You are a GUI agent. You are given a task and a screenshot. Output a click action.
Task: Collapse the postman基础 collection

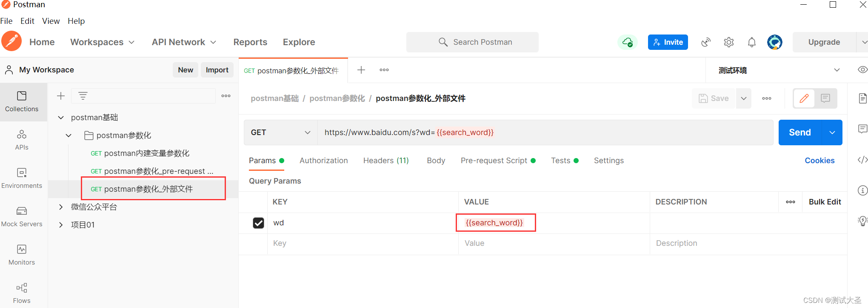61,117
